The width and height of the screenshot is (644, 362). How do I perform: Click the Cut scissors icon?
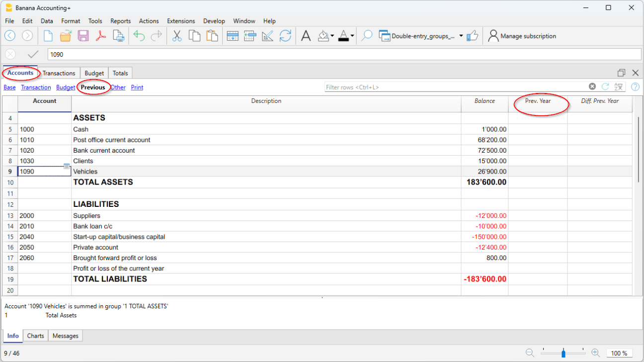point(176,36)
